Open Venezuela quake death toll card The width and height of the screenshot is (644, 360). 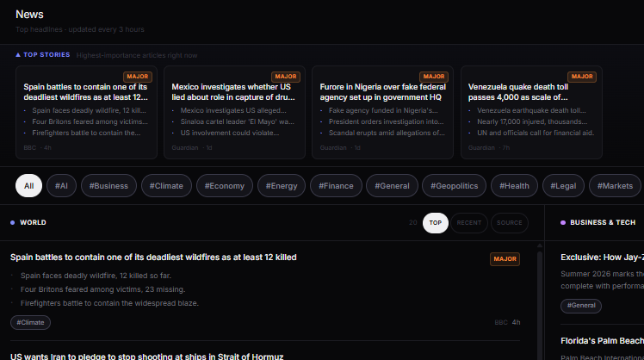[531, 112]
